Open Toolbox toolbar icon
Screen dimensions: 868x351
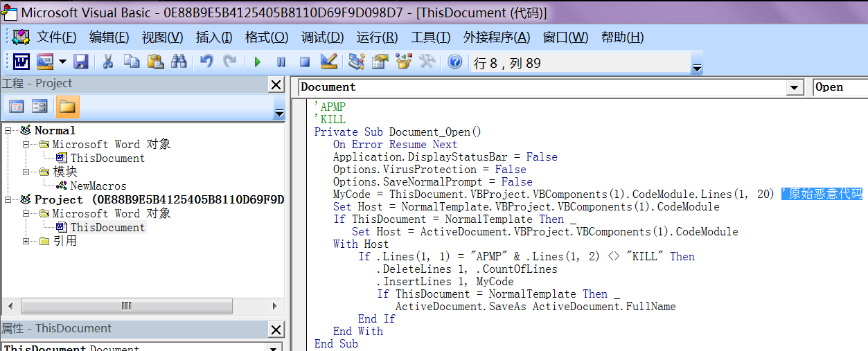click(427, 62)
